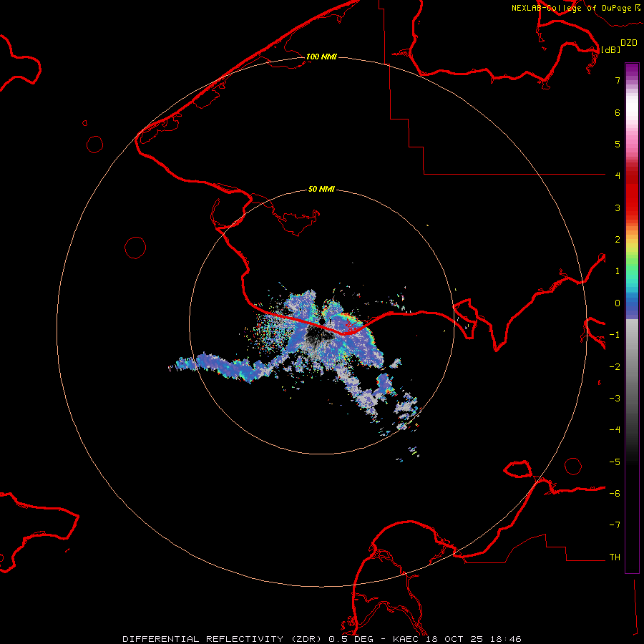
Task: Click the product title text at bottom
Action: tap(322, 639)
